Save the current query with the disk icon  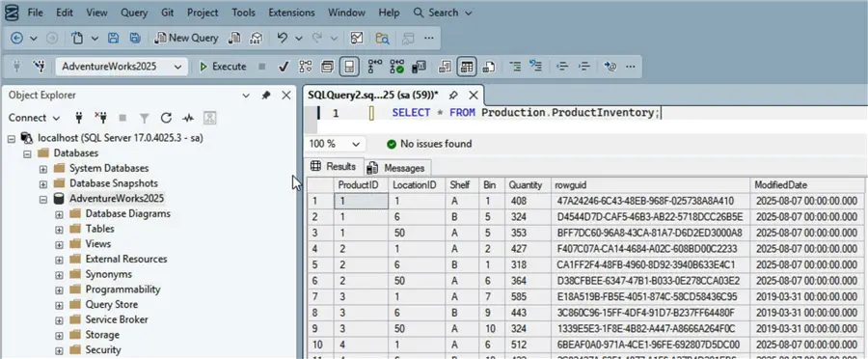point(113,39)
